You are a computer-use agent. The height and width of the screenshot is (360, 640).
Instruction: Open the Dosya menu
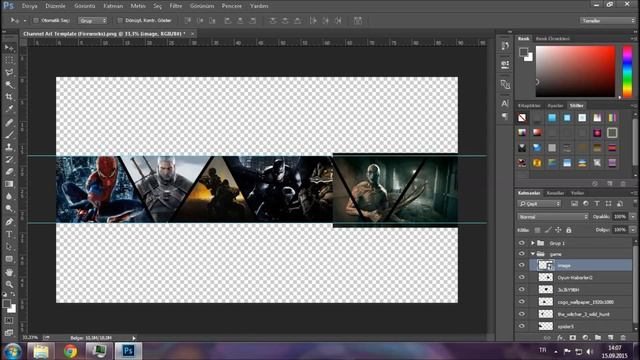click(x=30, y=6)
